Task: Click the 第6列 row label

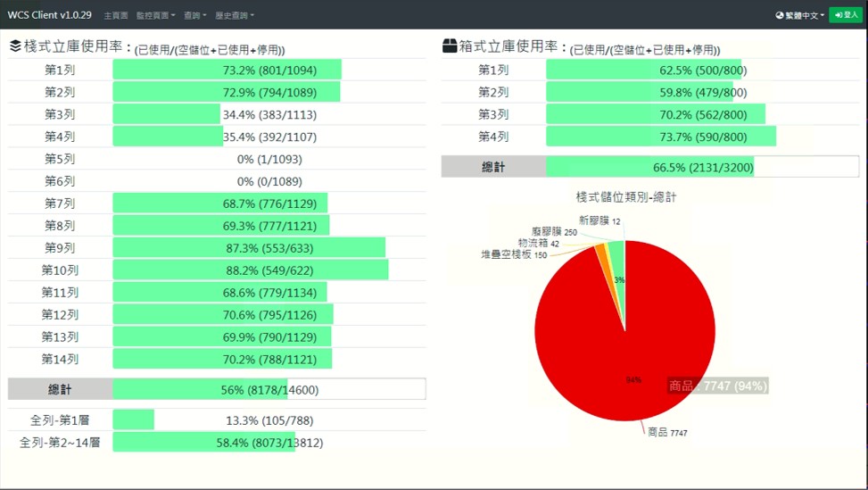Action: click(60, 181)
